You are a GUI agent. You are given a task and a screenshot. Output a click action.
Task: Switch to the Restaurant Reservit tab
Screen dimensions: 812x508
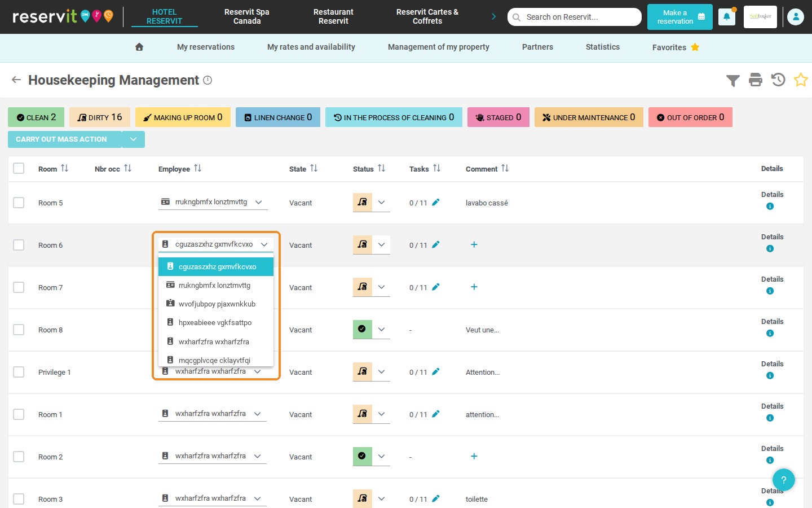pyautogui.click(x=333, y=16)
